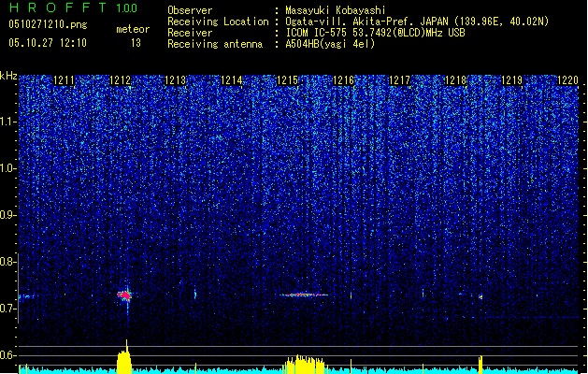Click the 0.9 kHz axis label
588x374 pixels.
click(x=8, y=215)
